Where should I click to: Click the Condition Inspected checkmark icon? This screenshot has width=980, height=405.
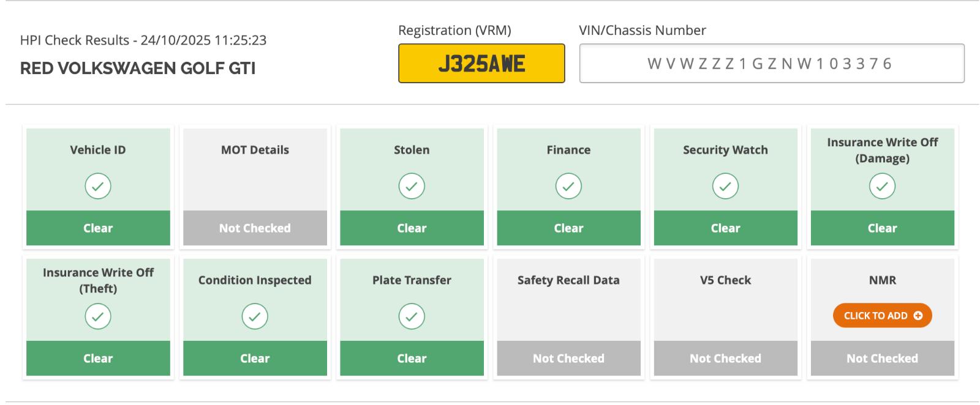click(255, 316)
